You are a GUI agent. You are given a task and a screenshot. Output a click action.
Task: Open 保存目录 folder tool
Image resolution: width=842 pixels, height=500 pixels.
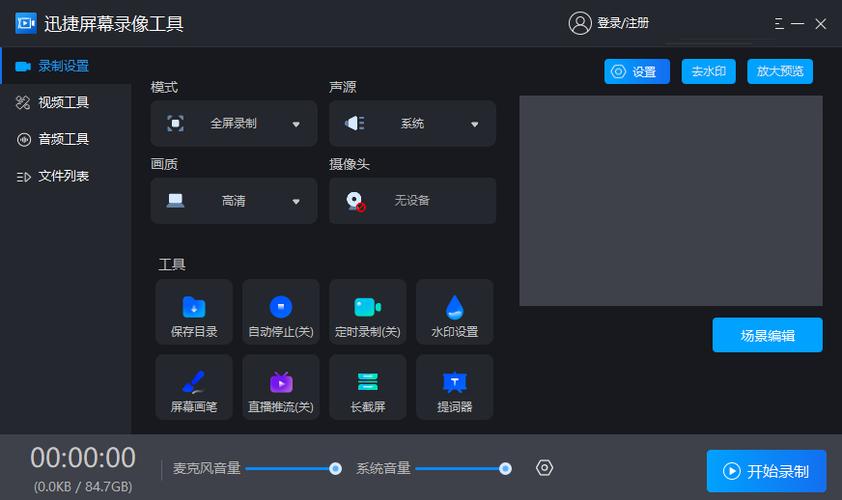pyautogui.click(x=194, y=312)
